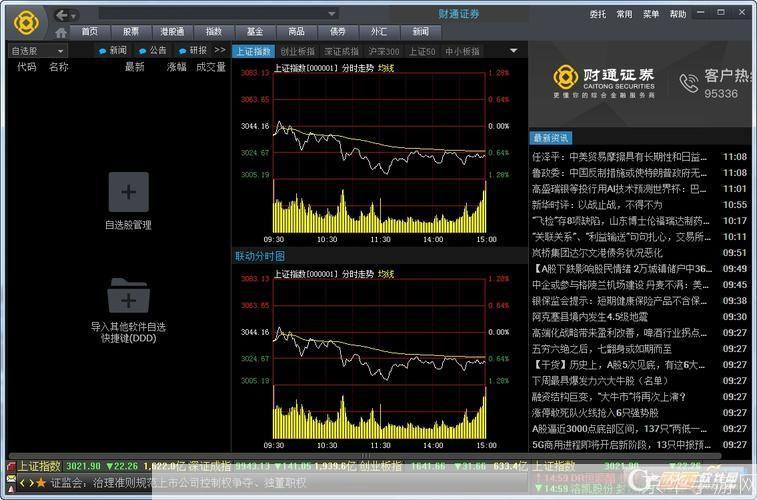Viewport: 757px width, 500px height.
Task: Click the 研报 speech bubble icon
Action: click(x=183, y=50)
